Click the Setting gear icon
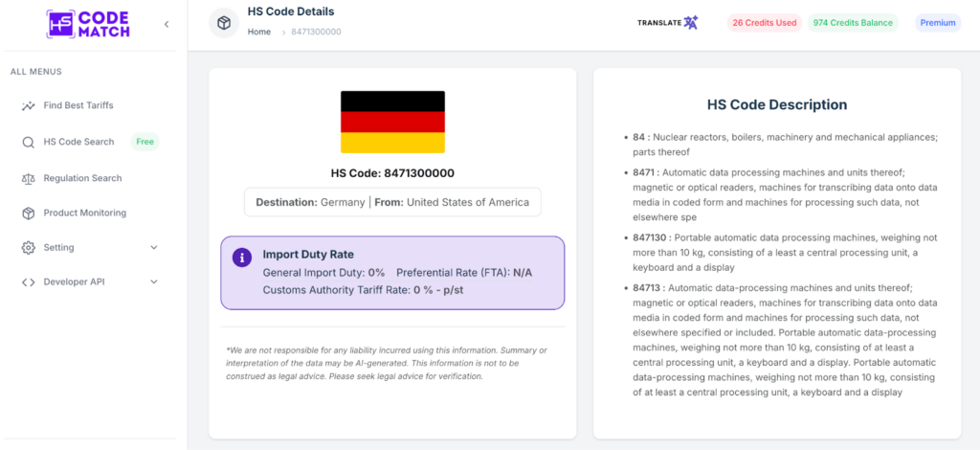This screenshot has width=980, height=450. (28, 248)
